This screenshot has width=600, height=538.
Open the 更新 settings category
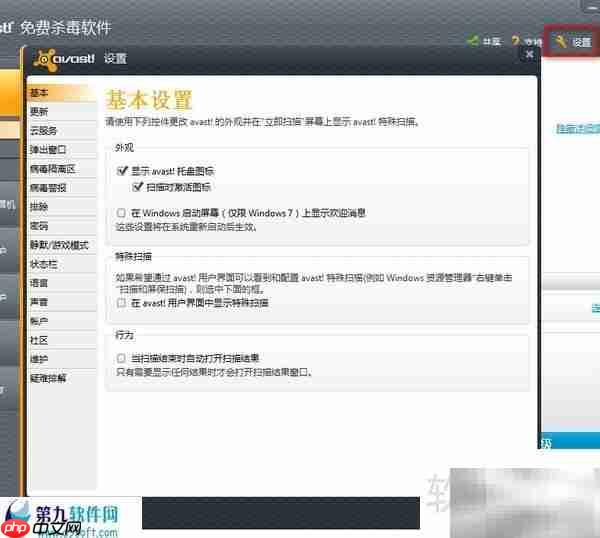tap(62, 112)
